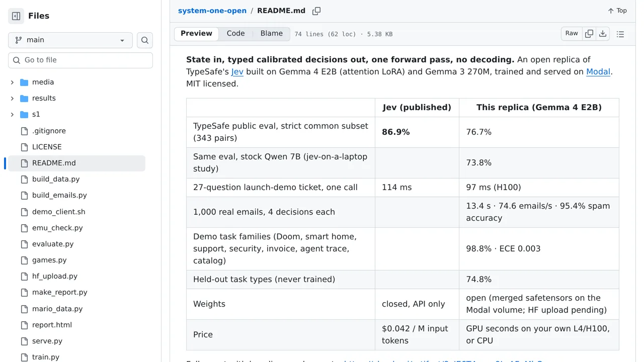Viewport: 644px width, 362px height.
Task: Click the folder icon beside media
Action: (24, 82)
